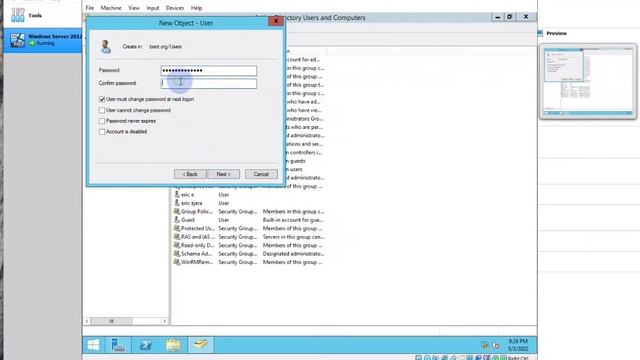Image resolution: width=640 pixels, height=360 pixels.
Task: Click the Read-only D... group icon
Action: 177,245
